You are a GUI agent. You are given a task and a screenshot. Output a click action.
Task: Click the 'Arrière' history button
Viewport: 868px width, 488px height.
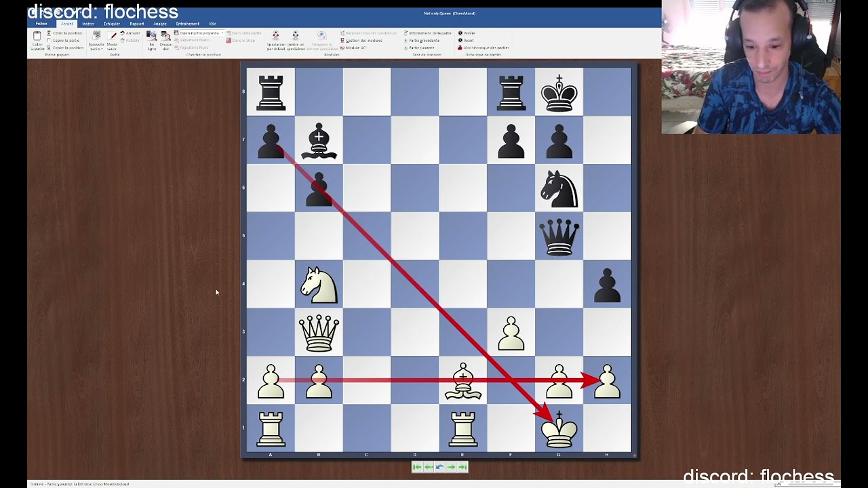467,33
